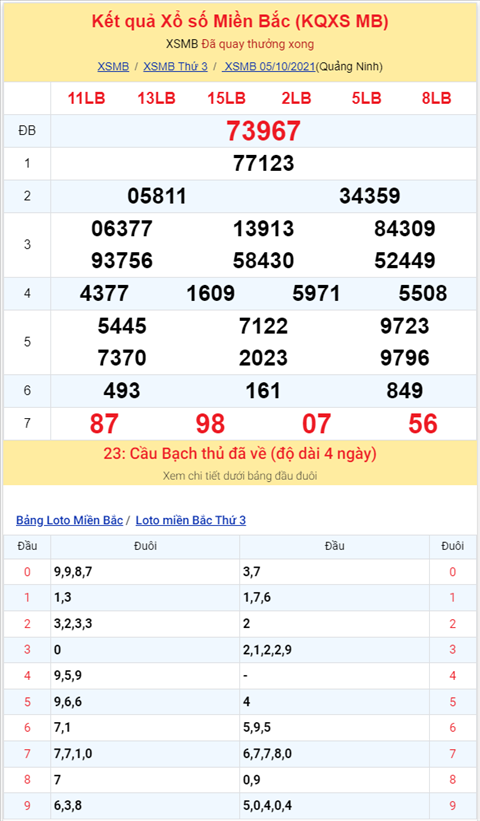Click first prize number 77123

[x=263, y=163]
